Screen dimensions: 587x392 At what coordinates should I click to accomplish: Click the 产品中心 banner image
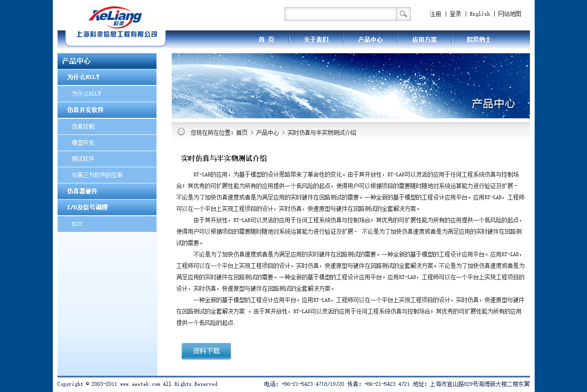click(x=351, y=86)
